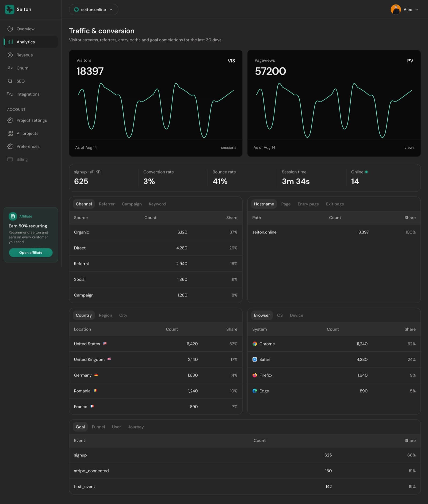Open Integrations from the sidebar

[31, 94]
